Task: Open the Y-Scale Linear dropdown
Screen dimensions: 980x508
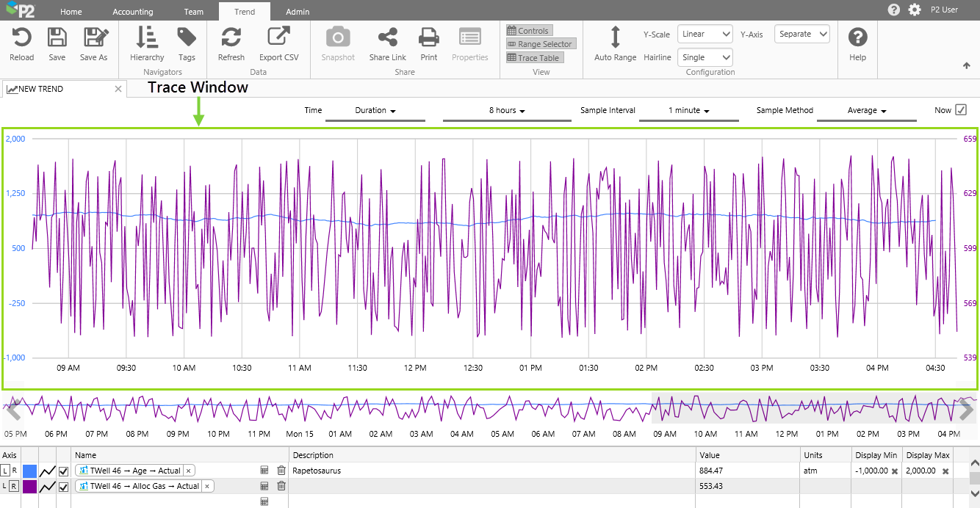Action: click(x=705, y=34)
